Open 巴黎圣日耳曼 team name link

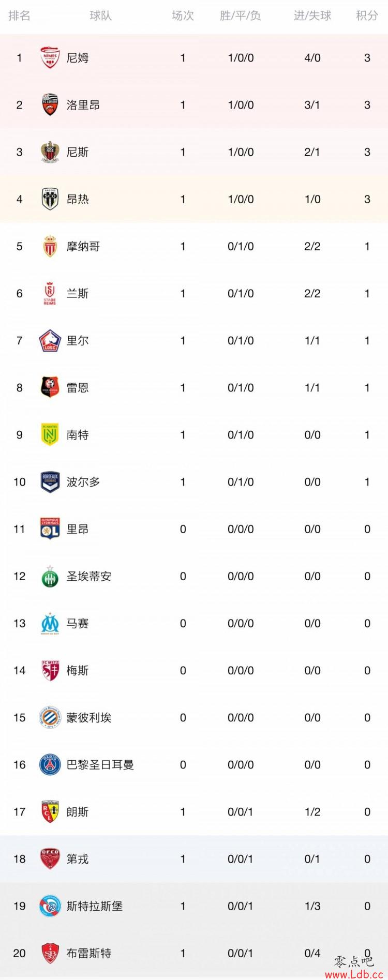coord(100,765)
